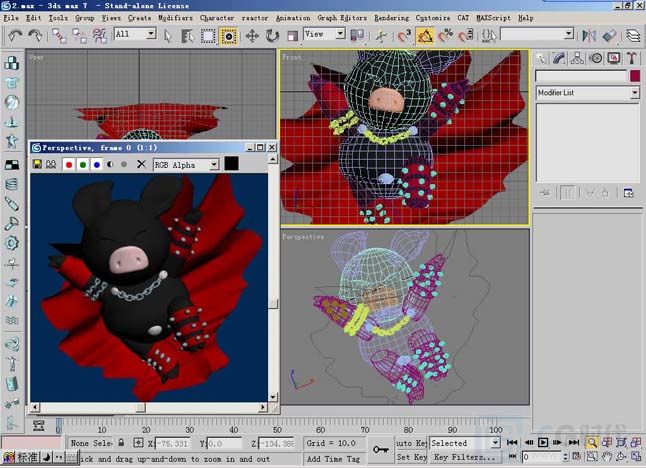Go to the start frame button
The height and width of the screenshot is (468, 646).
click(512, 442)
